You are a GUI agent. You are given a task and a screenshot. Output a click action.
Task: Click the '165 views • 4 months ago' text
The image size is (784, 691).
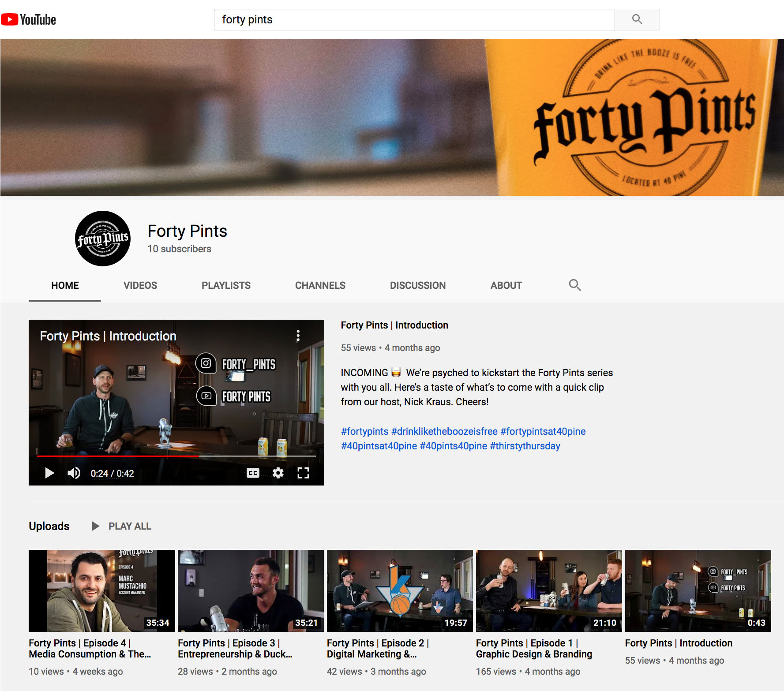pyautogui.click(x=528, y=672)
